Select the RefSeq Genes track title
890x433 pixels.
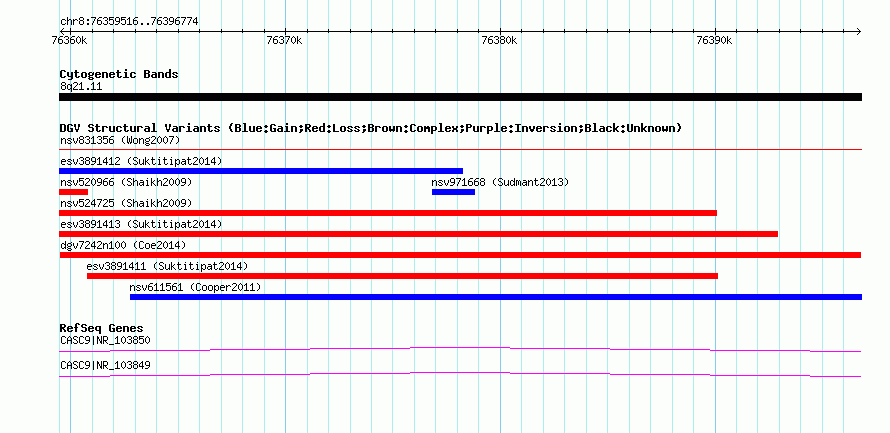(101, 328)
